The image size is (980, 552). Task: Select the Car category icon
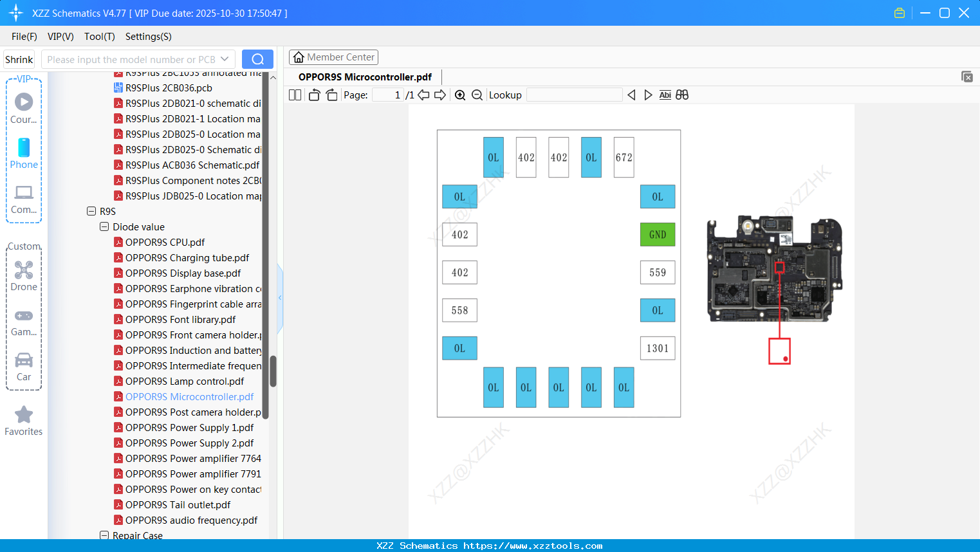pyautogui.click(x=24, y=366)
